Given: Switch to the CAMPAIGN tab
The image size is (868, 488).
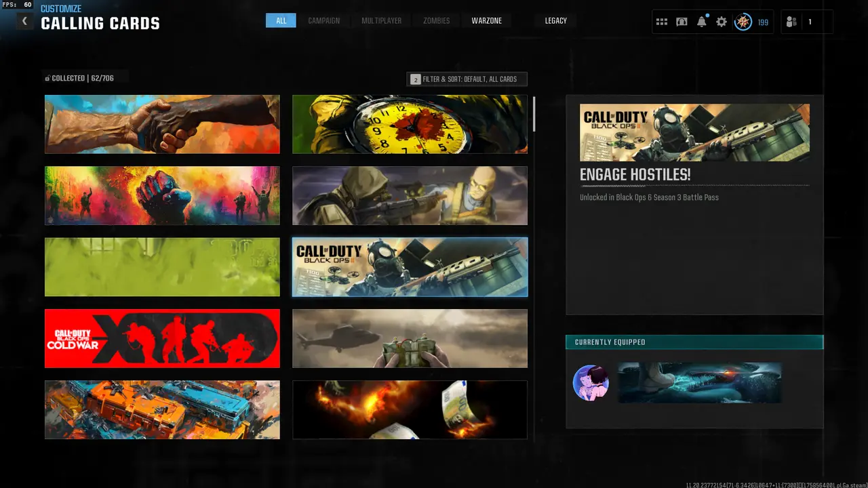Looking at the screenshot, I should [x=324, y=21].
